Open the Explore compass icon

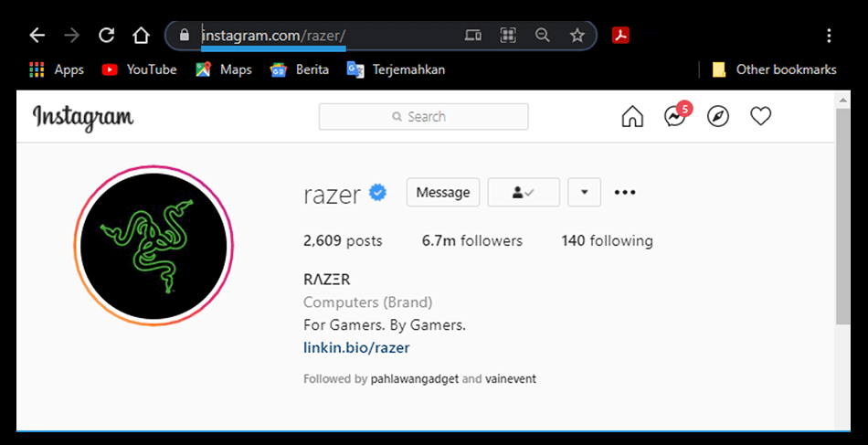(718, 117)
